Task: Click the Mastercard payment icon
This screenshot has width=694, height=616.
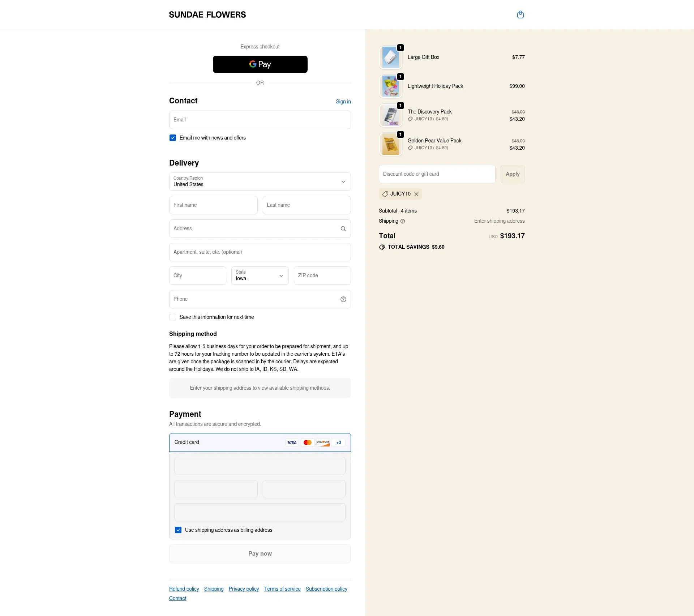Action: 308,442
